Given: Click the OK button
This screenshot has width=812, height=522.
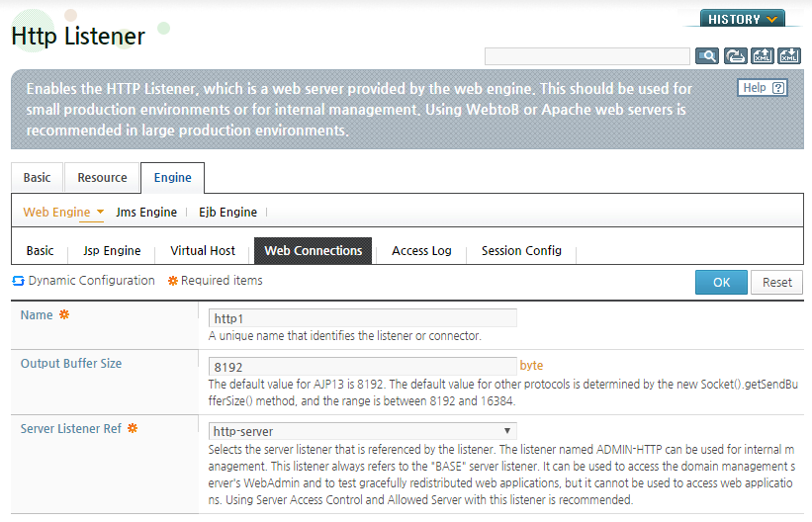Looking at the screenshot, I should click(x=721, y=282).
